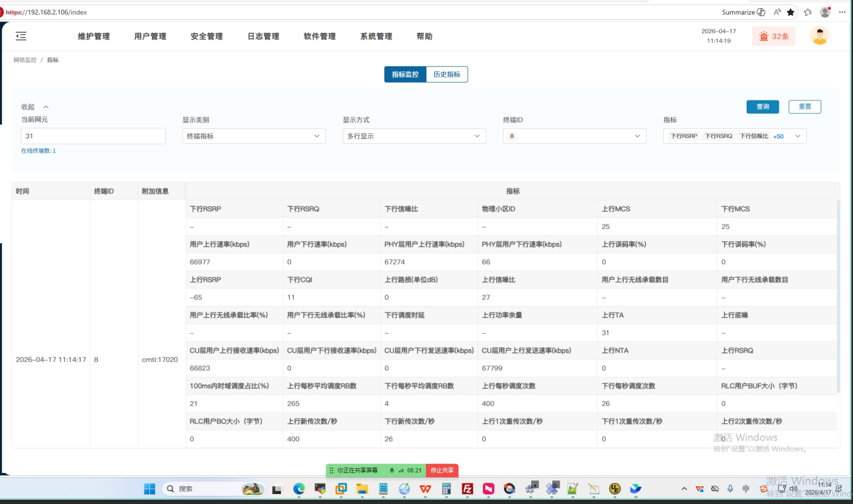
Task: Open the 系统管理 menu
Action: 376,36
